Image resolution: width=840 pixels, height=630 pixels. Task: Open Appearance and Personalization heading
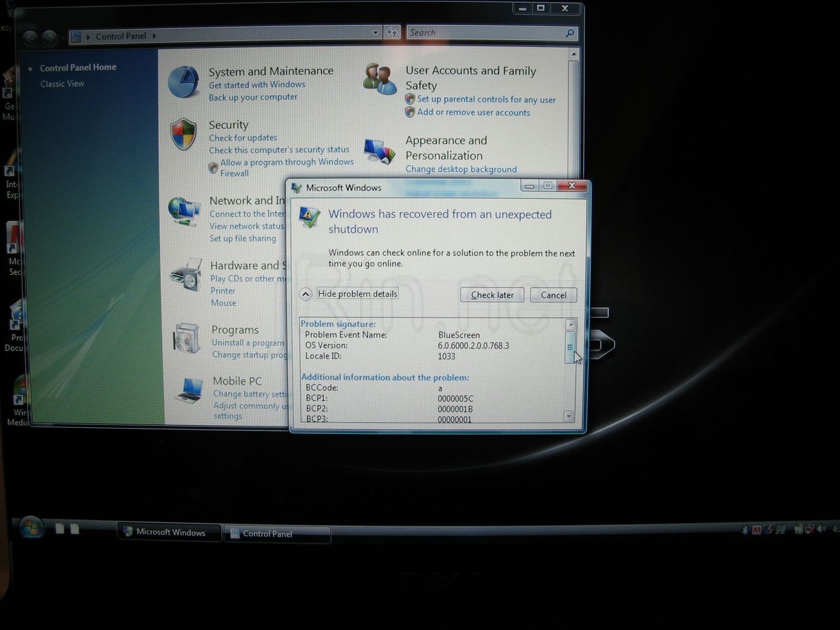[x=446, y=148]
